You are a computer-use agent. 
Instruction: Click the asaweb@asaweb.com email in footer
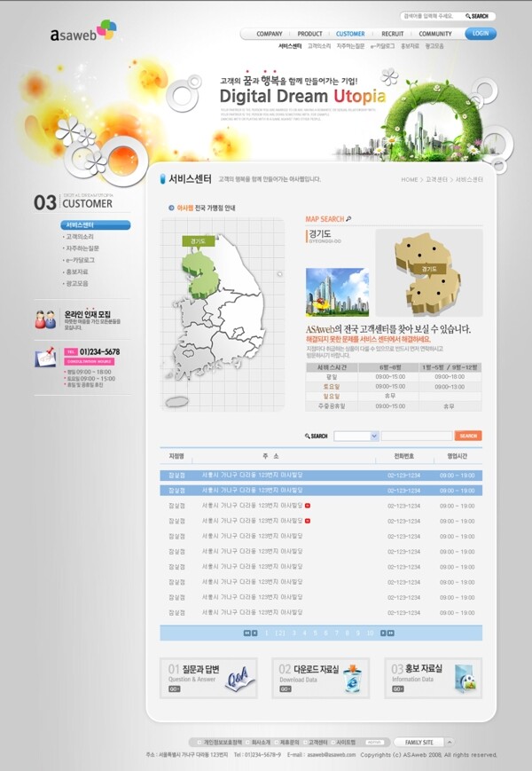point(331,755)
